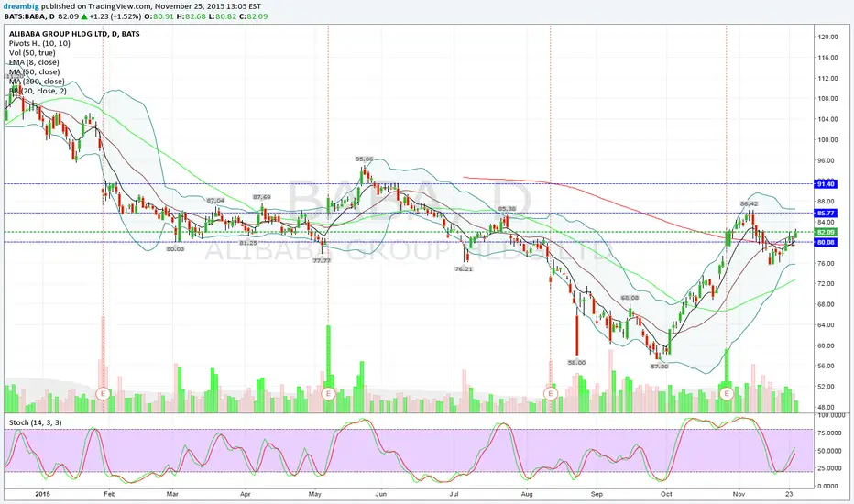Click the earnings E marker before Nov
The height and width of the screenshot is (504, 854).
click(727, 393)
